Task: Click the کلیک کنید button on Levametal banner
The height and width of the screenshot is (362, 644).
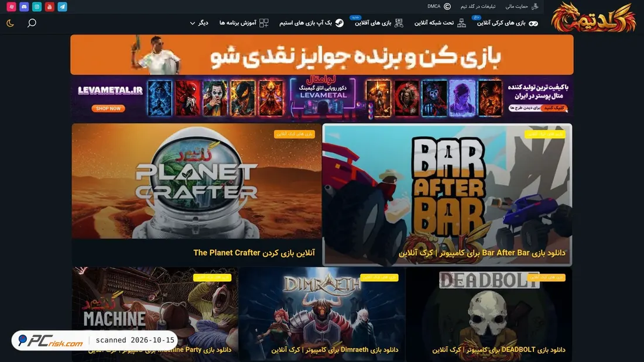Action: (x=554, y=108)
